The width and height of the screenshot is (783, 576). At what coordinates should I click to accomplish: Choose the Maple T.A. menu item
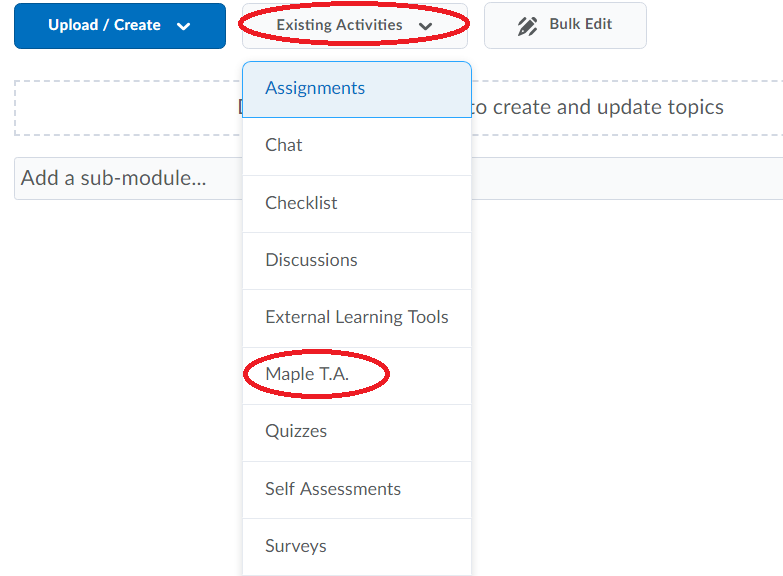click(x=307, y=374)
